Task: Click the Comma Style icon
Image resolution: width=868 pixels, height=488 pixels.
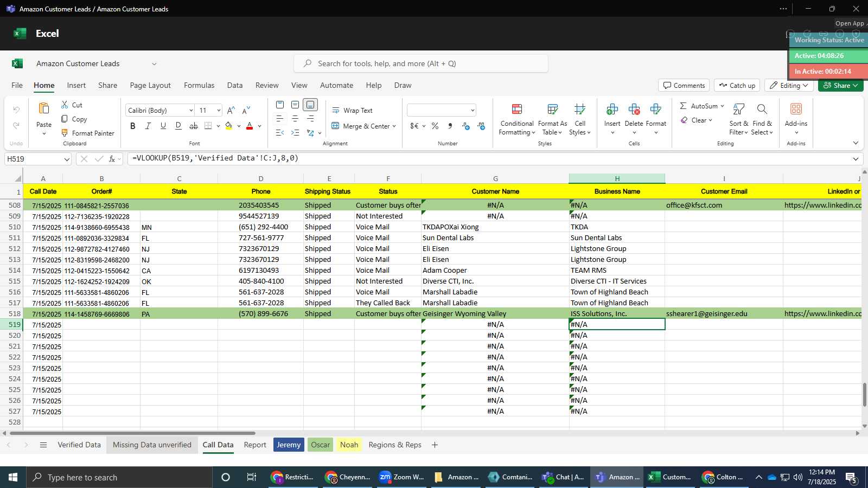Action: 450,126
